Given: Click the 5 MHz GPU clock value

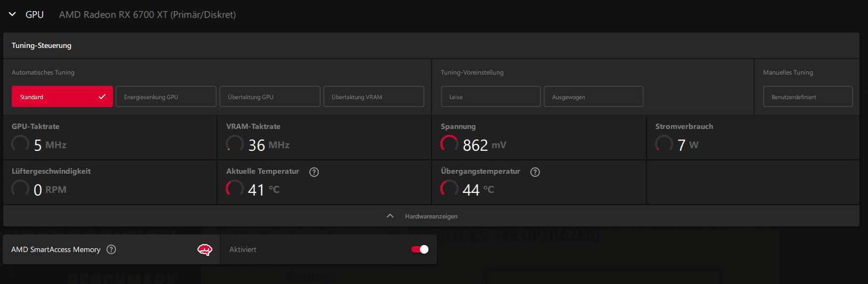Looking at the screenshot, I should pyautogui.click(x=50, y=145).
